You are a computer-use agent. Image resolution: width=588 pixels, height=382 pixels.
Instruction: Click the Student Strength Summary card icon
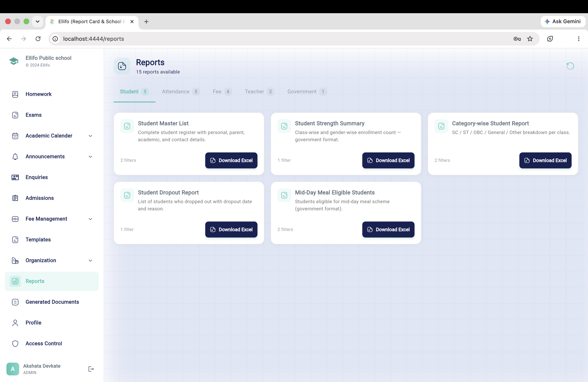(284, 126)
